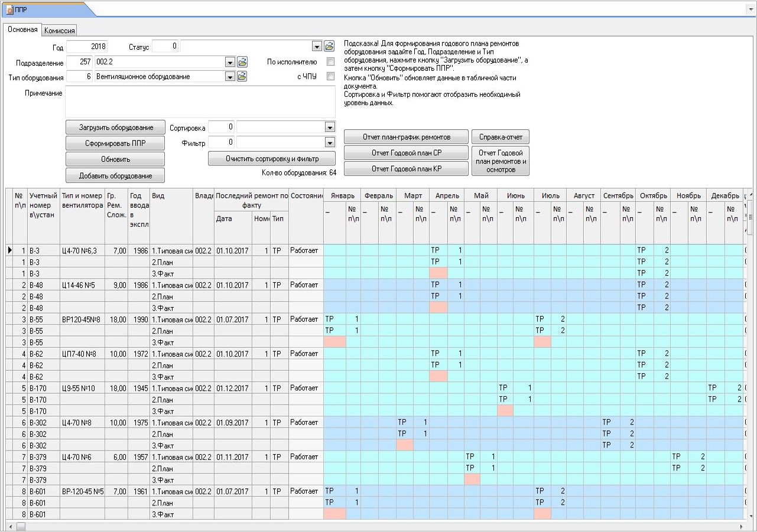The width and height of the screenshot is (757, 532).
Task: Open the window tab list arrow at top right
Action: [x=750, y=9]
